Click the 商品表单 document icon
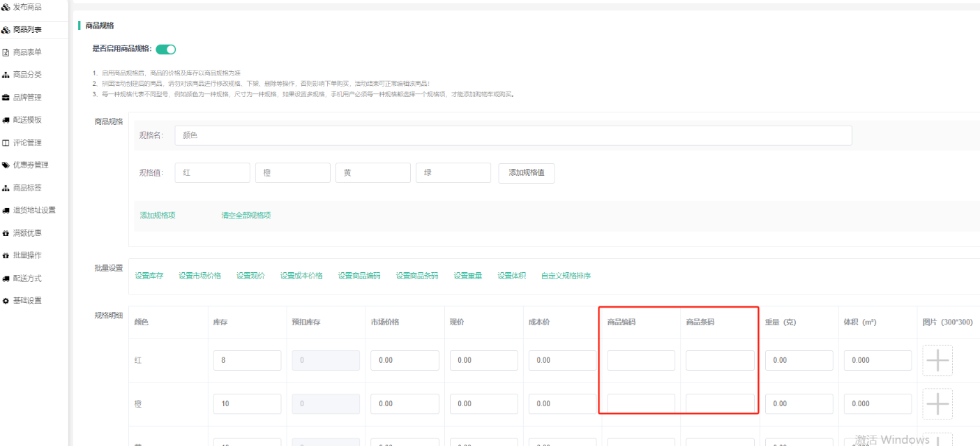 point(6,52)
